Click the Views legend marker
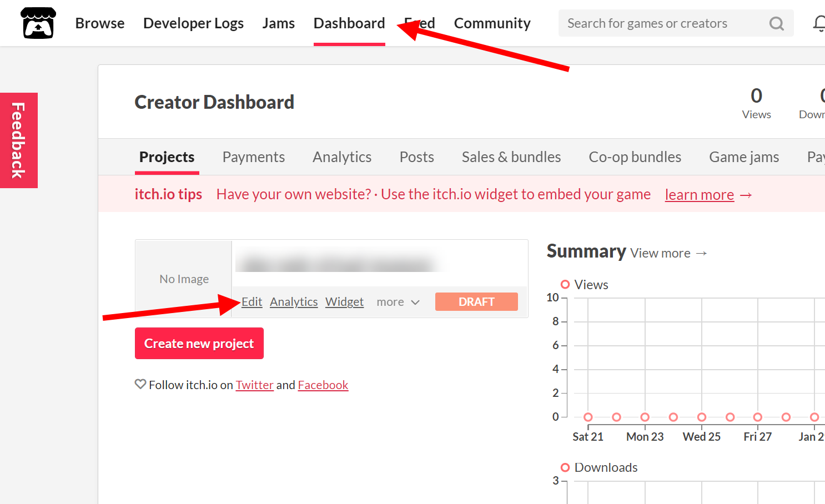The image size is (825, 504). pyautogui.click(x=565, y=284)
